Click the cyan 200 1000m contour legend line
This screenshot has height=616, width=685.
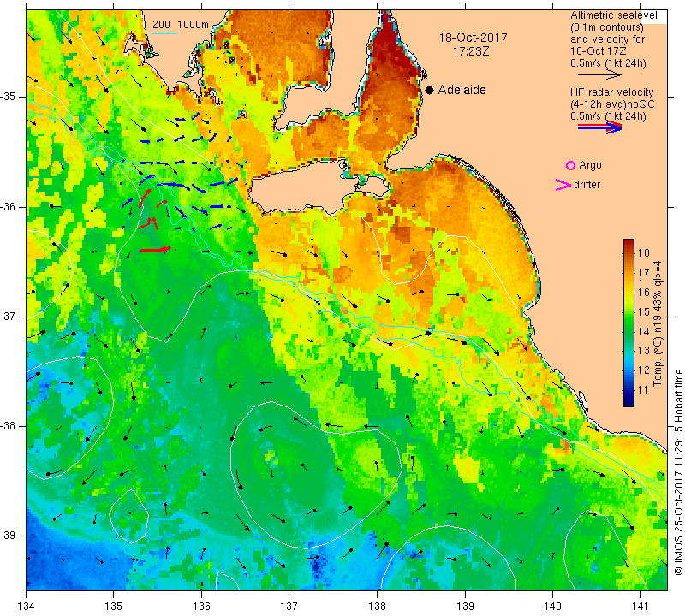coord(164,33)
